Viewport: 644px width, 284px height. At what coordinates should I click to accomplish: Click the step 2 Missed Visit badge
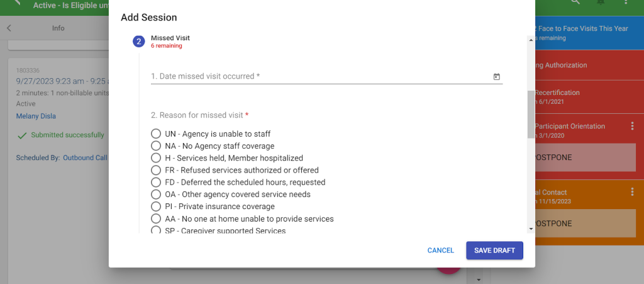point(139,42)
